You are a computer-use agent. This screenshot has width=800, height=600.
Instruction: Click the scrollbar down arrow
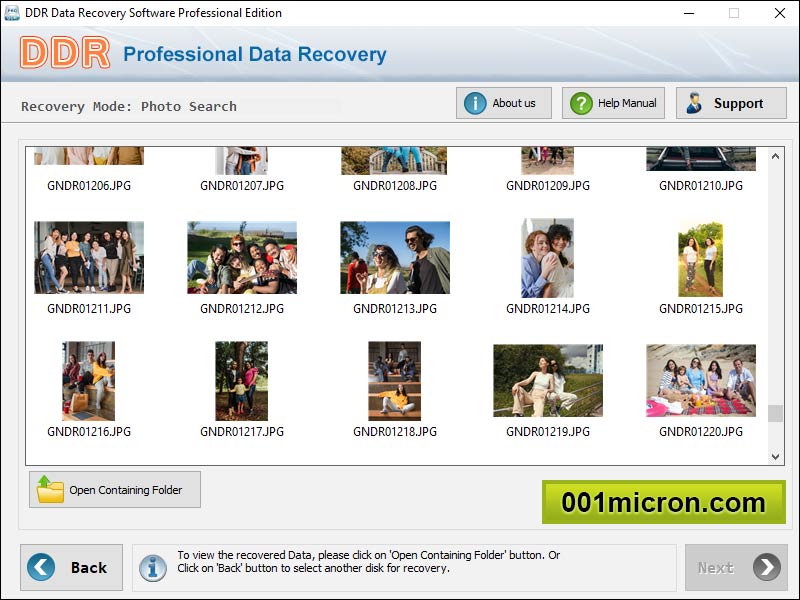[775, 455]
